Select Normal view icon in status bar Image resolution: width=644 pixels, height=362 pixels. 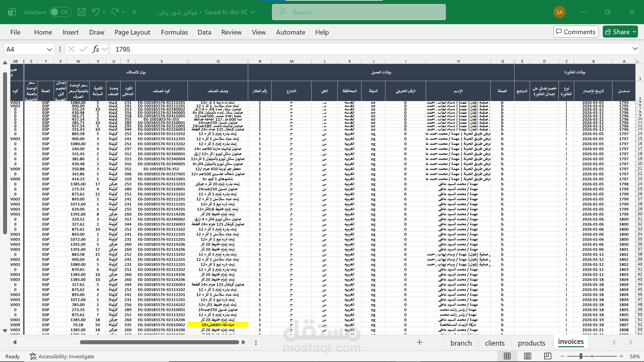pyautogui.click(x=507, y=356)
